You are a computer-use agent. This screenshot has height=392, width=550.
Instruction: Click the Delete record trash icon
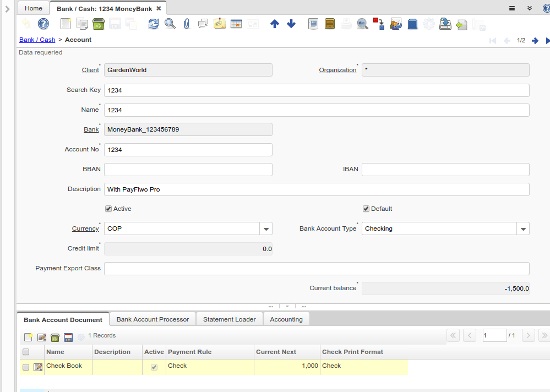(x=99, y=24)
